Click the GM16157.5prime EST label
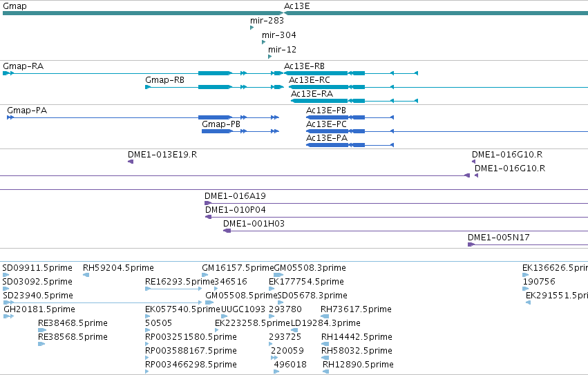The width and height of the screenshot is (588, 375). click(x=238, y=268)
